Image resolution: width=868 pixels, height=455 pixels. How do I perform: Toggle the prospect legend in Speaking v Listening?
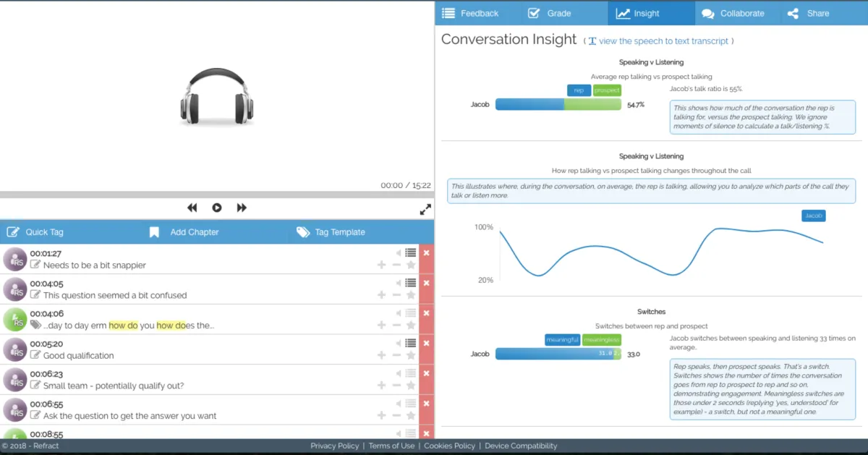[x=607, y=90]
